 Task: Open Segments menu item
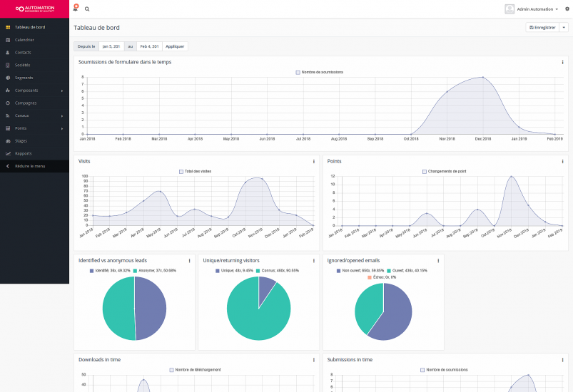tap(34, 78)
